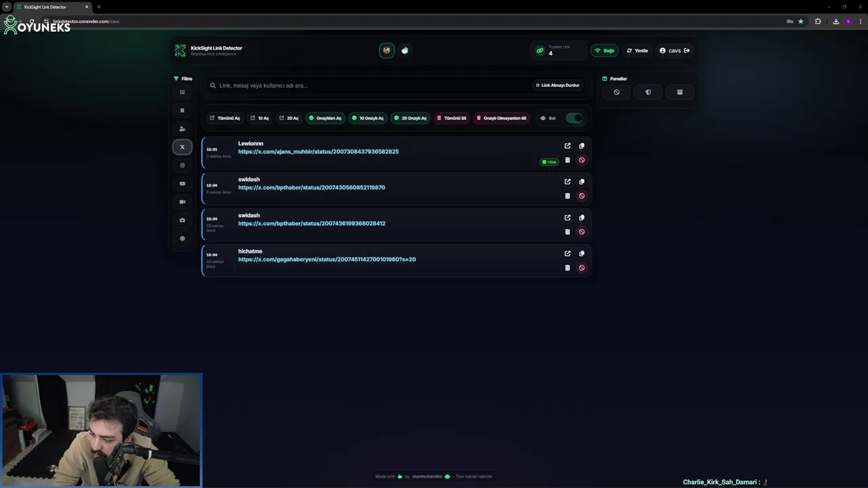
Task: Open the browser extensions puzzle icon
Action: [818, 21]
